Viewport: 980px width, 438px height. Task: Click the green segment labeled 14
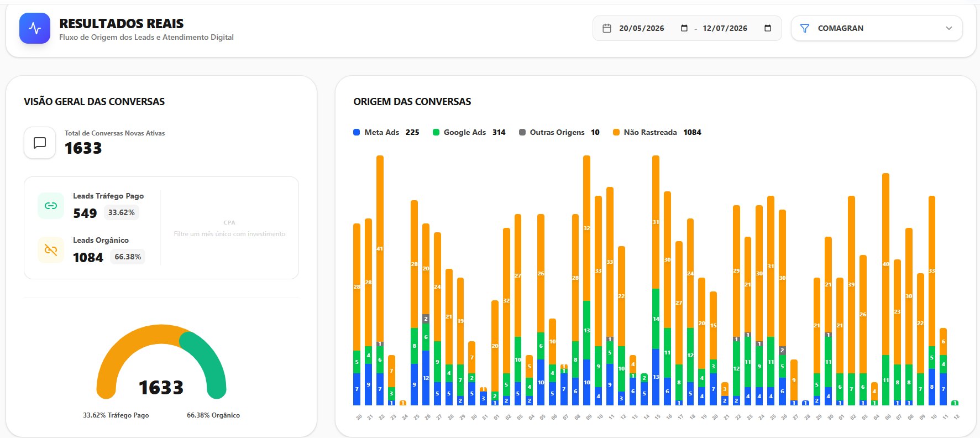coord(656,319)
